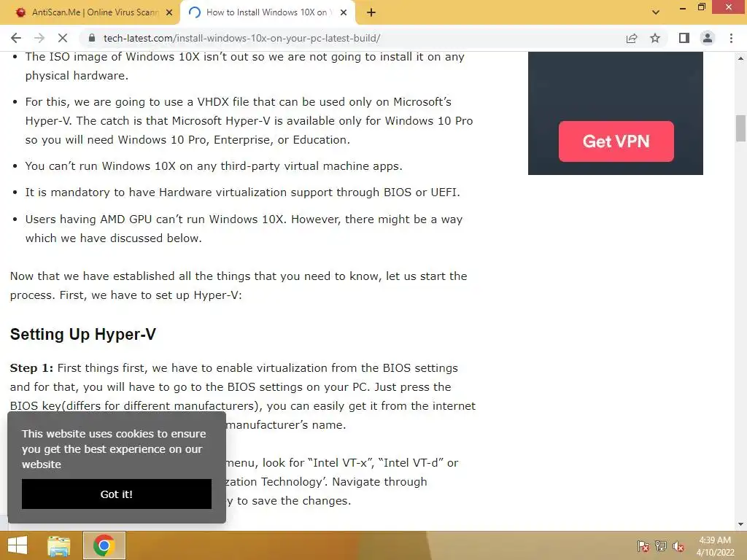
Task: Click the 'Now that we have established' paragraph
Action: pos(239,286)
